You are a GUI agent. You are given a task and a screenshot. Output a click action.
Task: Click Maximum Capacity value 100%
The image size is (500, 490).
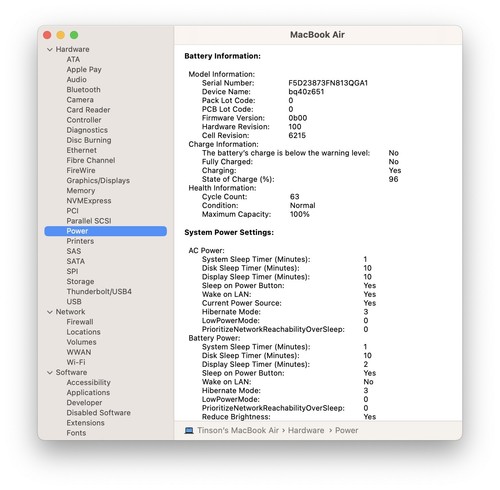pos(300,214)
